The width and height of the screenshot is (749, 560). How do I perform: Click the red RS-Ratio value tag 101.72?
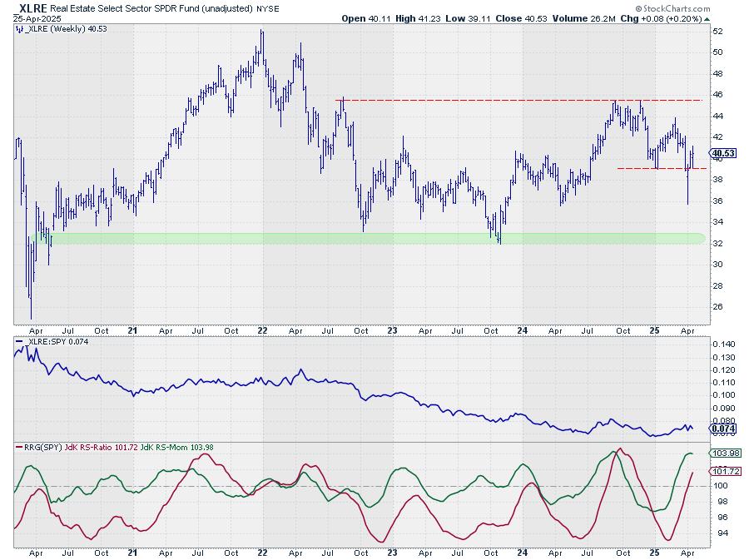click(721, 472)
